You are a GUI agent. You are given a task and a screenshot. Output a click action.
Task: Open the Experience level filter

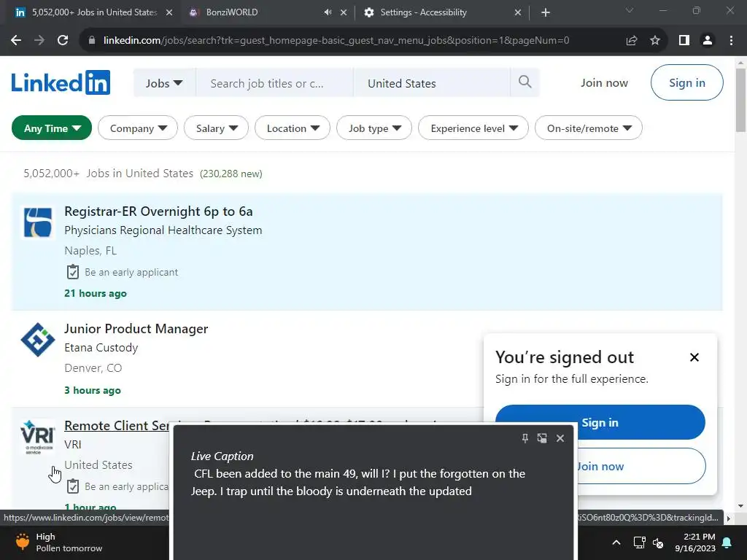click(473, 128)
